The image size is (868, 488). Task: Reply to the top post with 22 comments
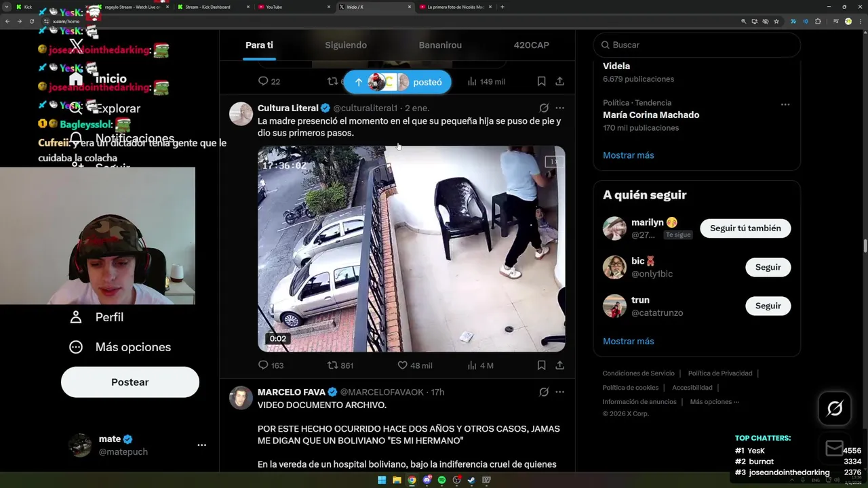[269, 81]
